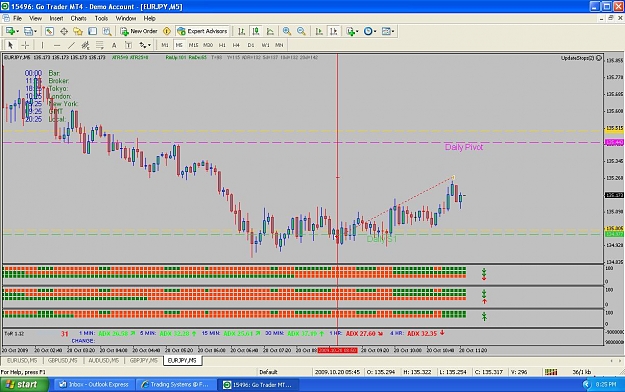Viewport: 625px width, 392px height.
Task: Open the View menu
Action: (35, 18)
